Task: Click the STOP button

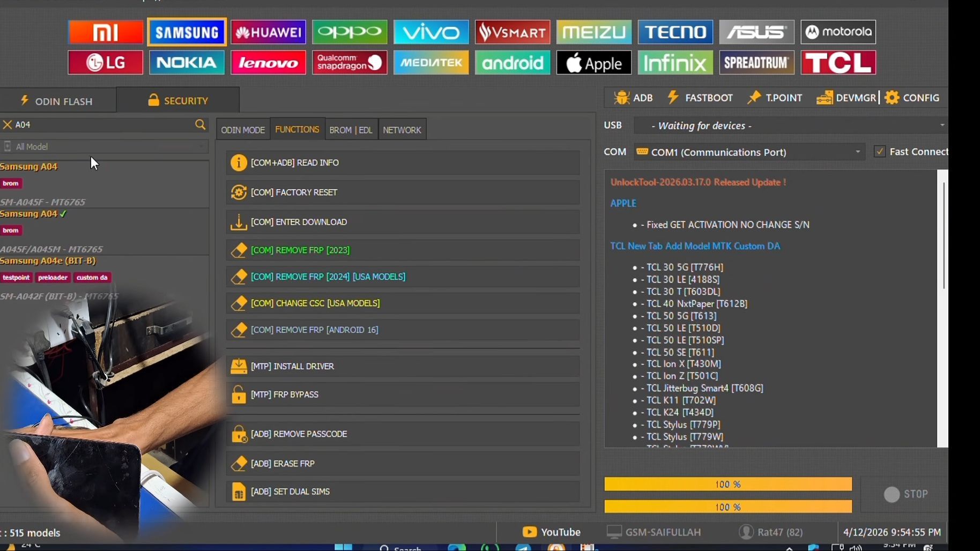Action: coord(905,494)
